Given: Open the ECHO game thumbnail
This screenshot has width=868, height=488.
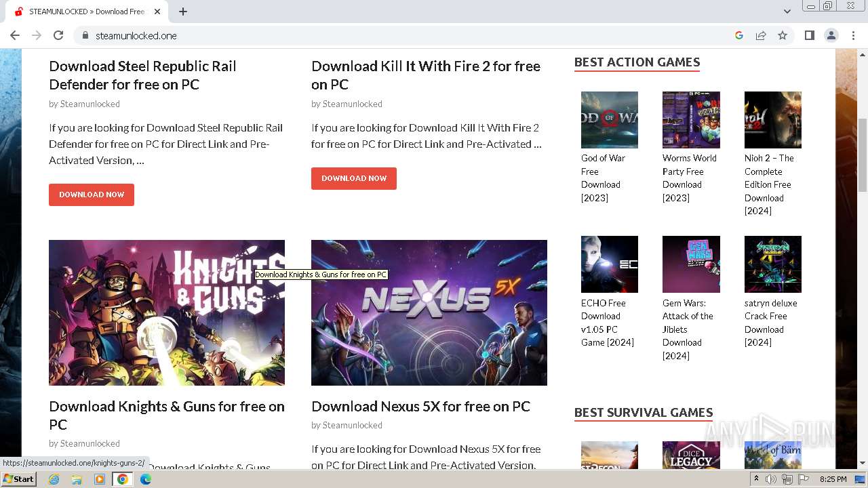Looking at the screenshot, I should [x=610, y=264].
